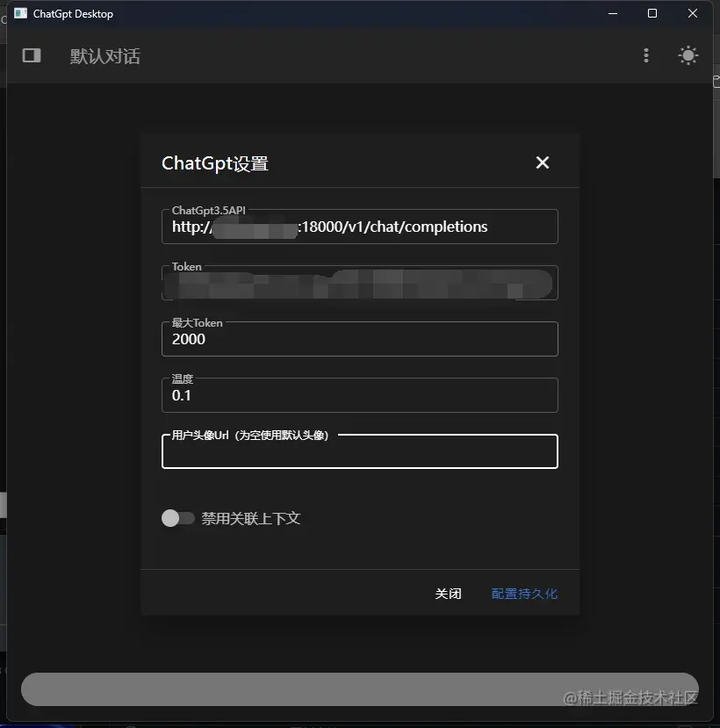720x728 pixels.
Task: Minimize the ChatGpt Desktop window
Action: coord(613,13)
